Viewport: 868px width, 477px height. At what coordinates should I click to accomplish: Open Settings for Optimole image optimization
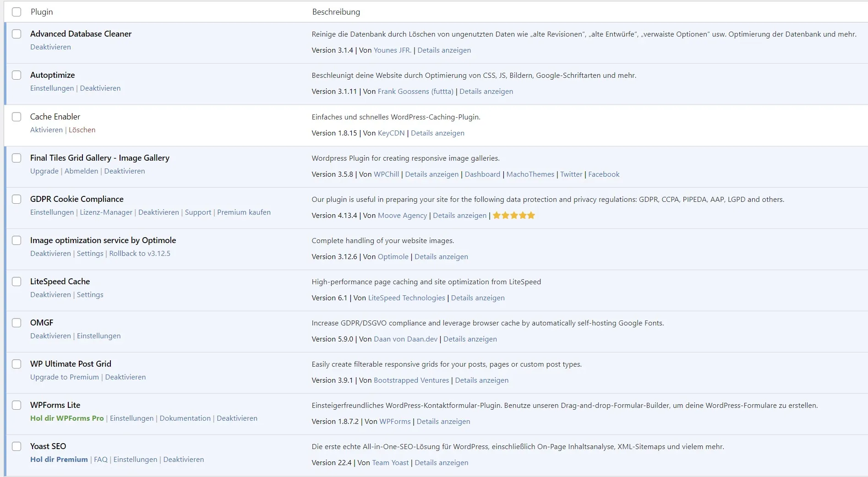click(90, 254)
